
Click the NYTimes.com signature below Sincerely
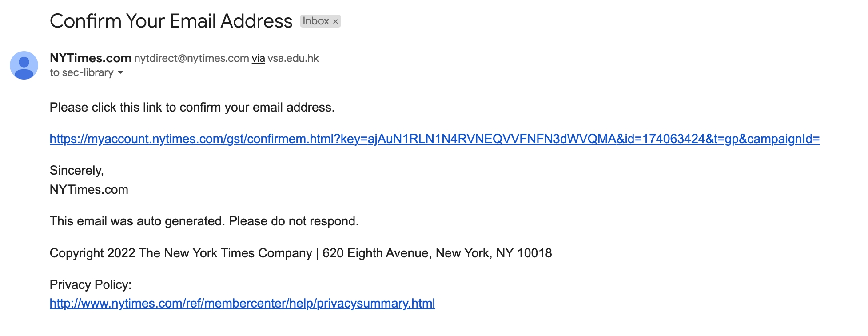[x=89, y=189]
